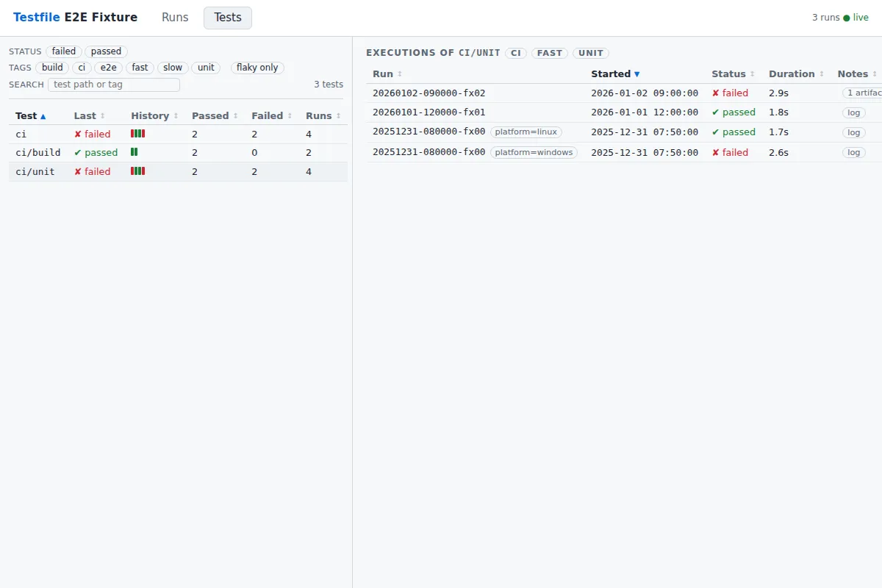Focus the test path or tag search field

(x=114, y=85)
